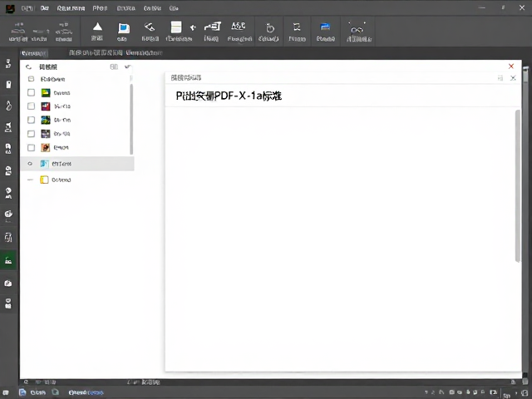The width and height of the screenshot is (532, 399).
Task: Click the taskbar start icon at bottom-left corner
Action: click(x=6, y=392)
